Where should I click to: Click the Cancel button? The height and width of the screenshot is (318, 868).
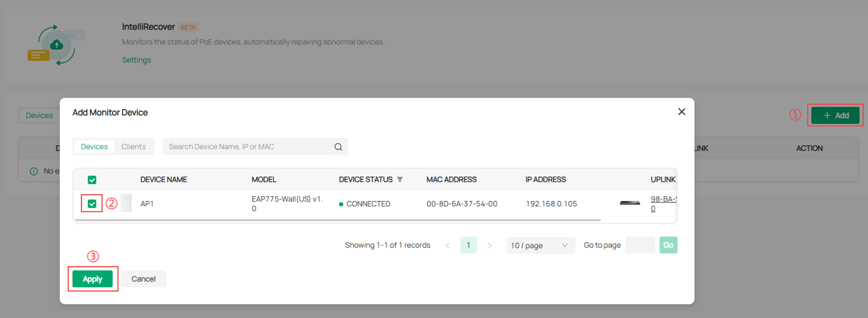click(144, 279)
